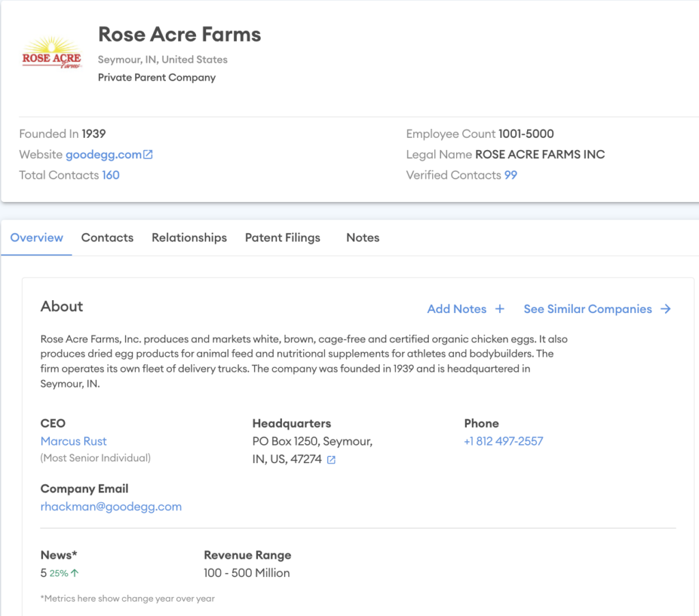699x616 pixels.
Task: Click the Rose Acre Farms logo
Action: pyautogui.click(x=52, y=53)
